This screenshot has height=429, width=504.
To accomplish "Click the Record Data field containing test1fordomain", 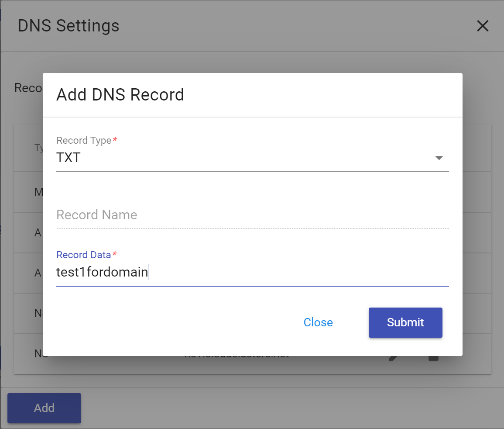I will [x=252, y=273].
